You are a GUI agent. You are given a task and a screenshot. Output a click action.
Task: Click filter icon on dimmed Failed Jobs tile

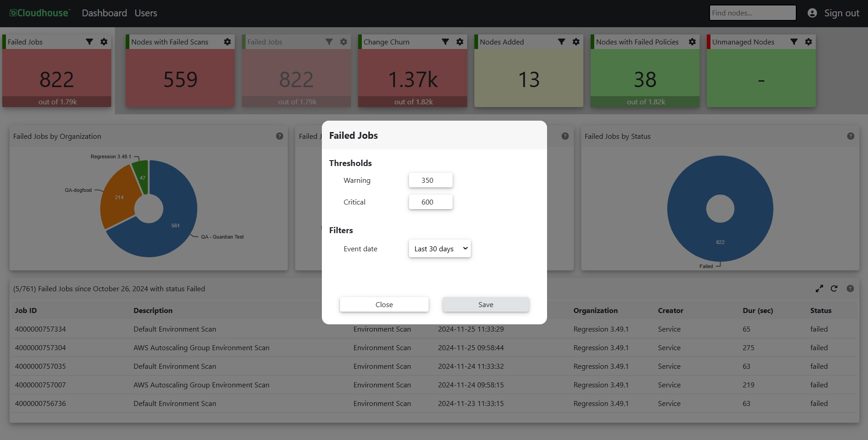[x=329, y=42]
